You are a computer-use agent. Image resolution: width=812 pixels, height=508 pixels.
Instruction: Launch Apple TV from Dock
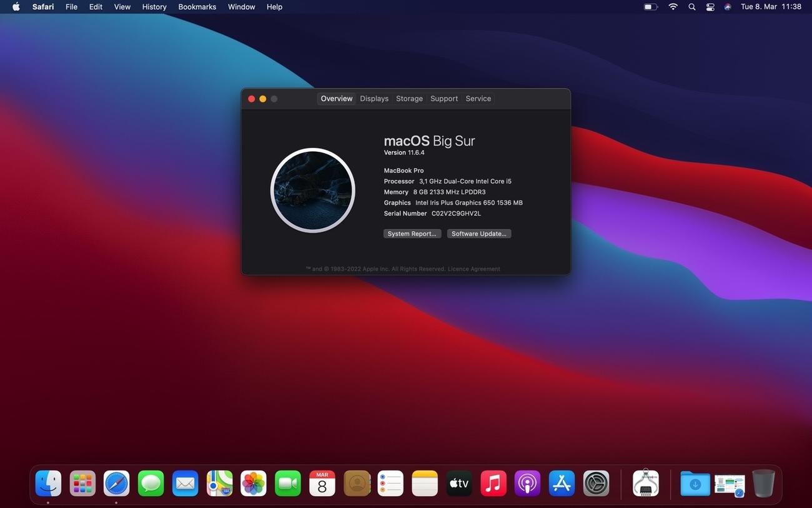tap(459, 484)
